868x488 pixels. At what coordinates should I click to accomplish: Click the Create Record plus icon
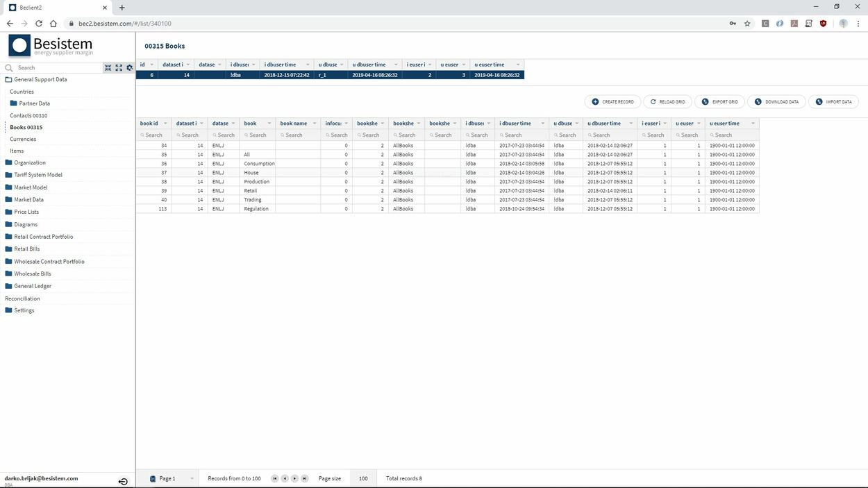coord(596,101)
